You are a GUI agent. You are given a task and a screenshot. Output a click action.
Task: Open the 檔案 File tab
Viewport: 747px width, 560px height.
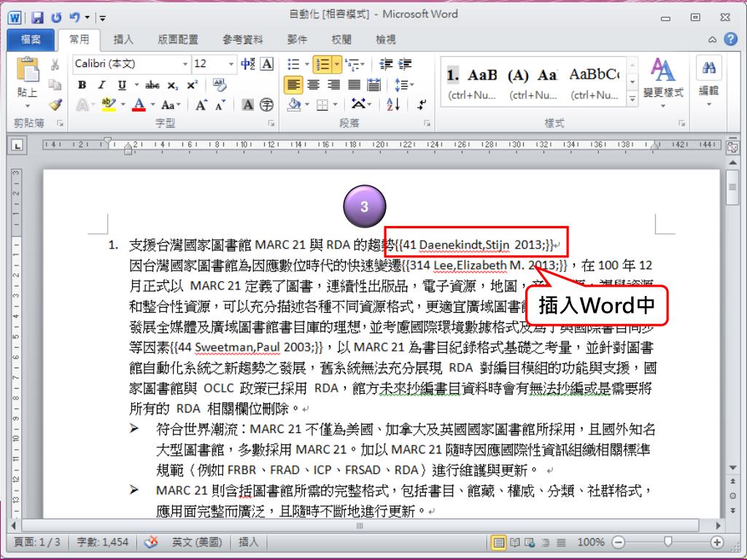tap(31, 39)
